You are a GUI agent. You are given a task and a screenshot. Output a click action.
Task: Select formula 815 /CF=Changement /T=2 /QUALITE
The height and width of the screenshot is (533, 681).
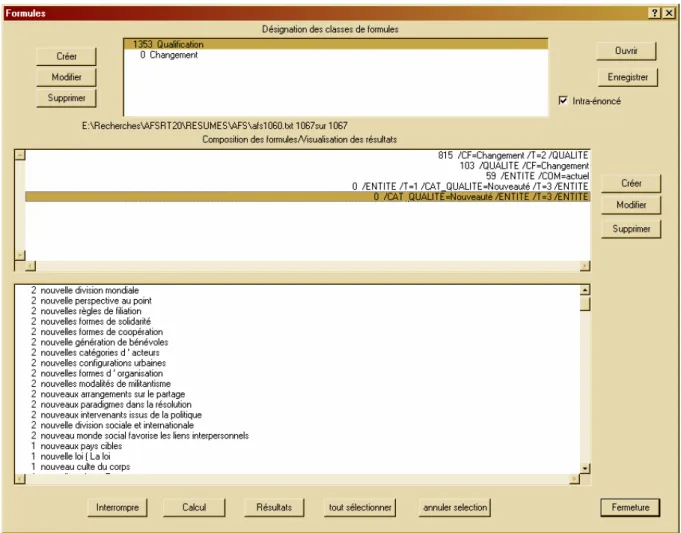coord(307,155)
